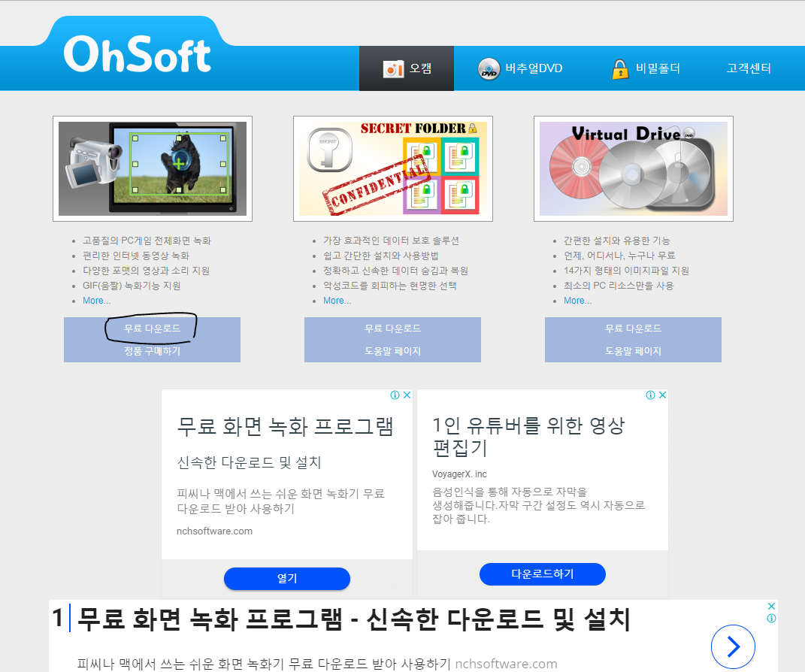
Task: Click the 다운로드하기 button in ad
Action: click(x=543, y=574)
